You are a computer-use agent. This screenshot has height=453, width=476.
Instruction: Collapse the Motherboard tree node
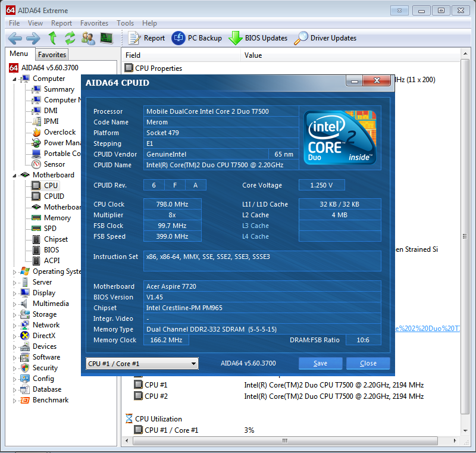point(14,176)
